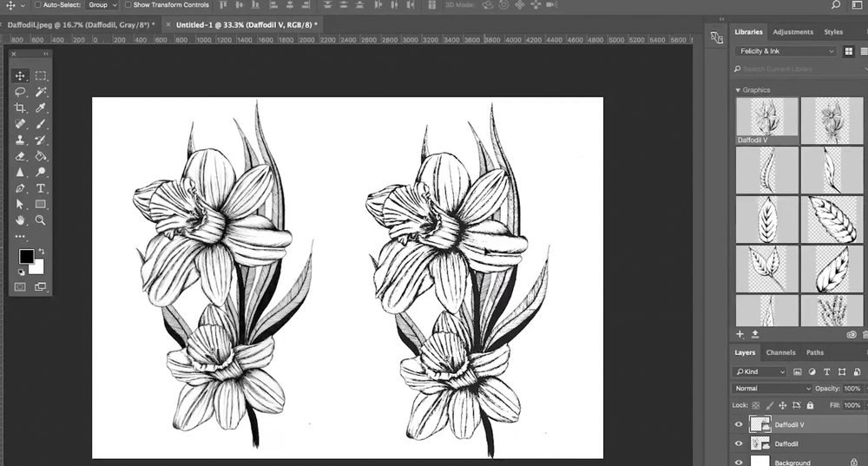Select the Crop tool
Viewport: 868px width, 466px height.
[x=20, y=108]
